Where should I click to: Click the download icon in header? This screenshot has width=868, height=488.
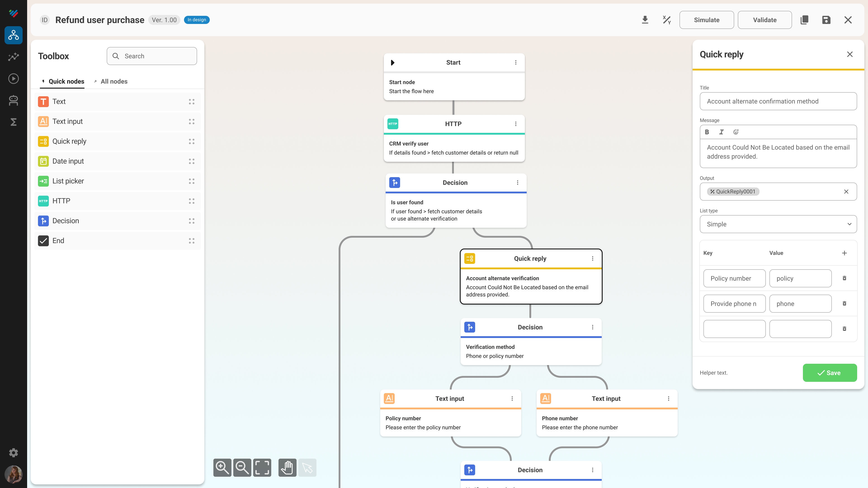point(645,20)
